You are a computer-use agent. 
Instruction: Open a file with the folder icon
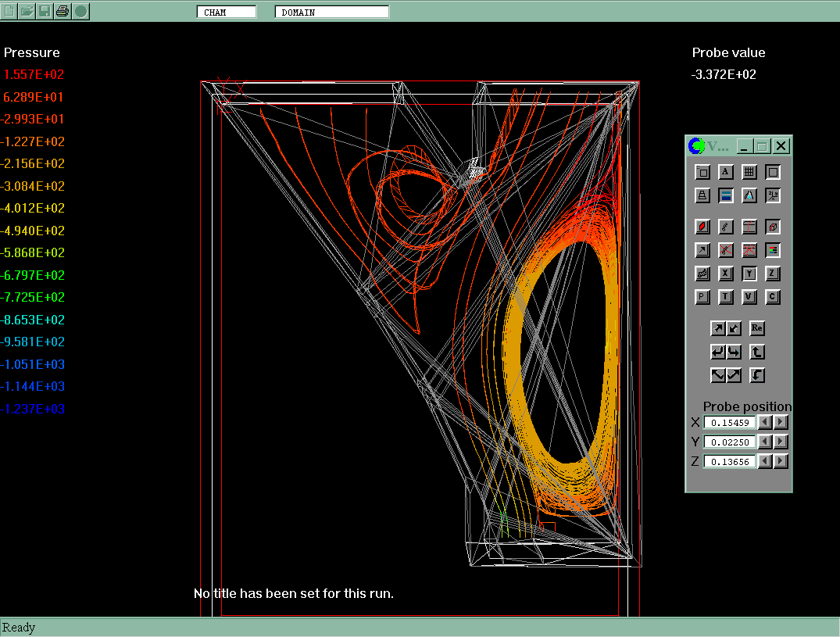pyautogui.click(x=27, y=11)
